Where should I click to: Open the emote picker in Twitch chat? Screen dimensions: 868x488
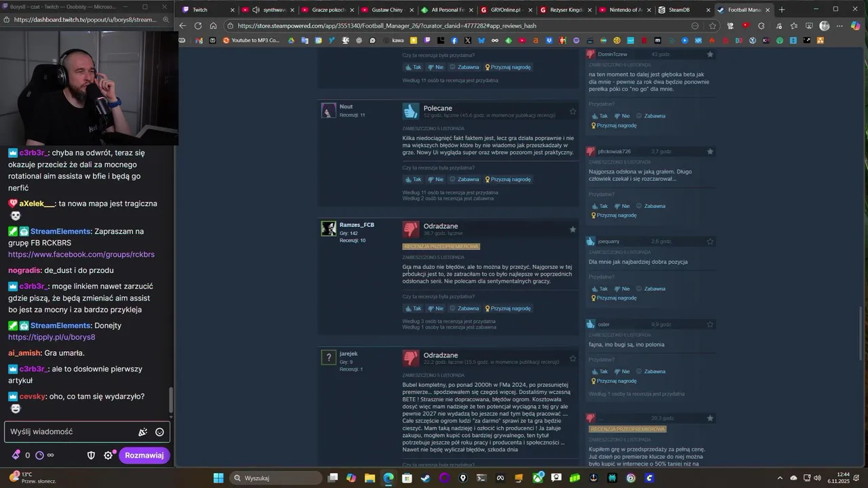[x=159, y=432]
